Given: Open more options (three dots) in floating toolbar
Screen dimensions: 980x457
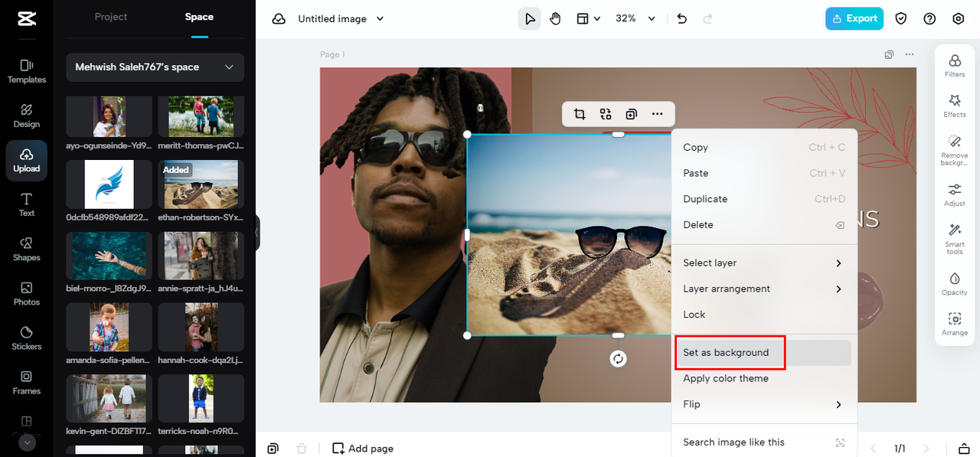Looking at the screenshot, I should [657, 114].
